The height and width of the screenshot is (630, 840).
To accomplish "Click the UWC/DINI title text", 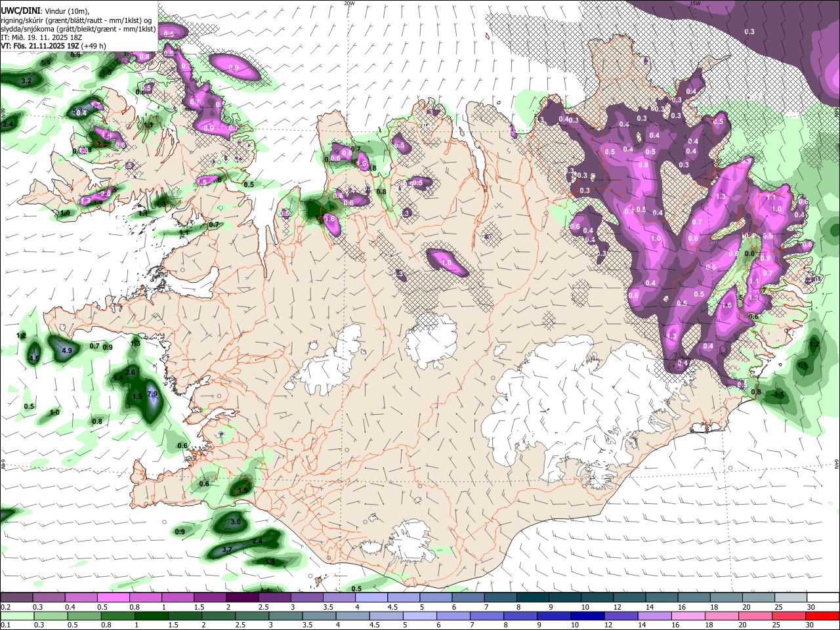I will pyautogui.click(x=21, y=10).
